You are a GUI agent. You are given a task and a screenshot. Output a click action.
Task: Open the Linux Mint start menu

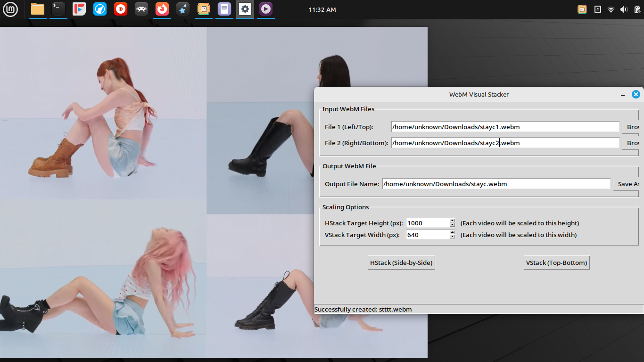10,9
